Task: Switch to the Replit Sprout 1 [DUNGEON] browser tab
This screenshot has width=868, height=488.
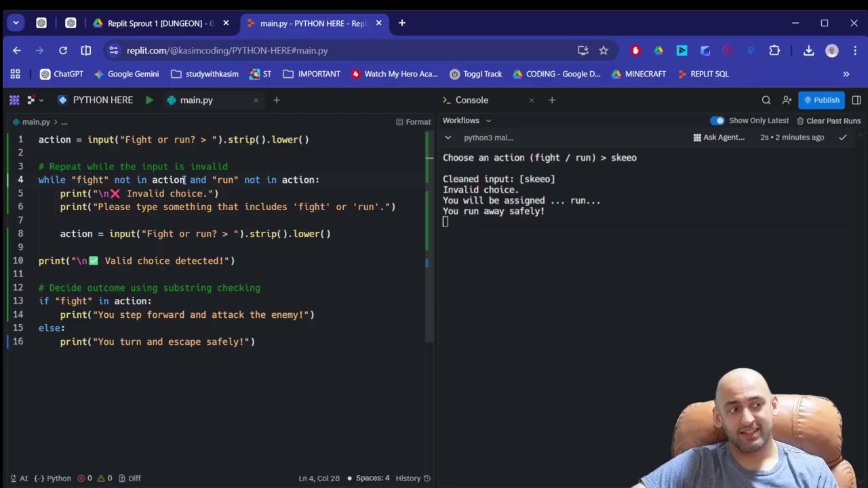Action: coord(160,23)
